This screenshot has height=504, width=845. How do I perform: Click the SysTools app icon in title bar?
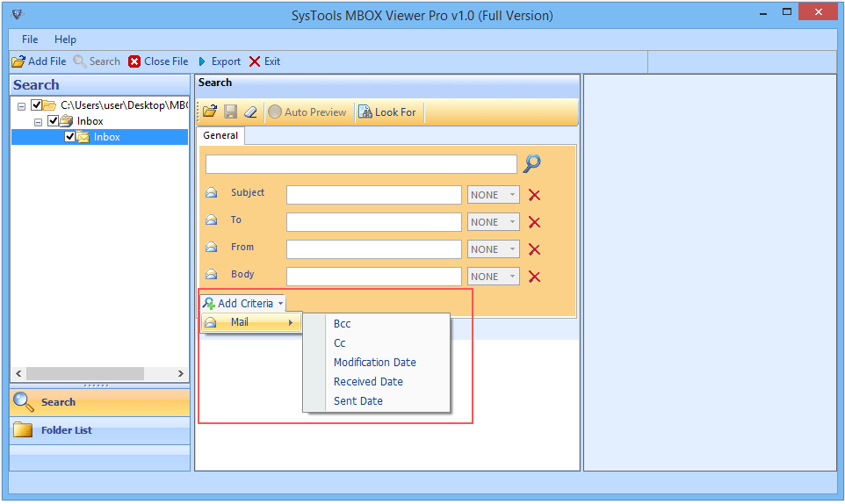point(18,14)
